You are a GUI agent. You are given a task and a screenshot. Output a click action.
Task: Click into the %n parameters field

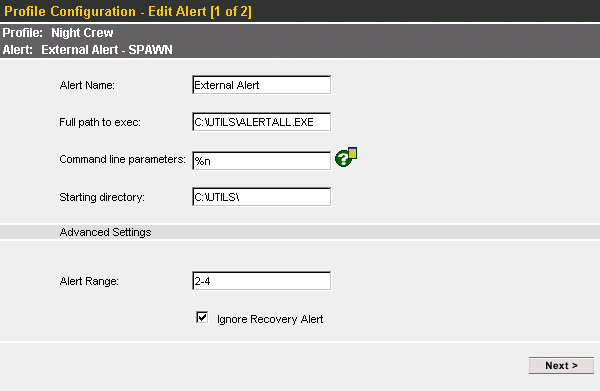pyautogui.click(x=261, y=161)
